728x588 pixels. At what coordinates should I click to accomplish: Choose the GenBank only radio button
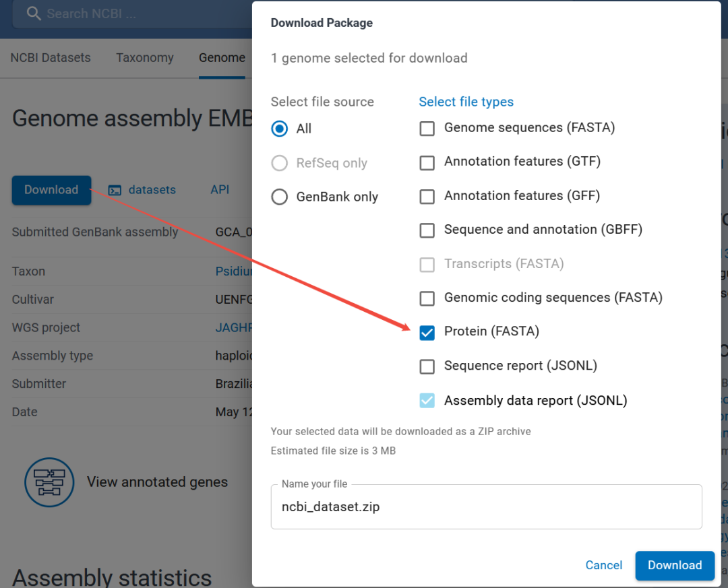[280, 197]
